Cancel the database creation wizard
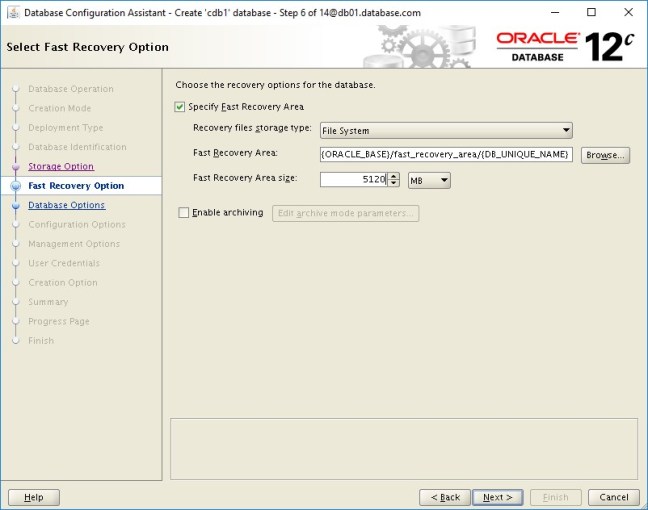 click(x=614, y=497)
